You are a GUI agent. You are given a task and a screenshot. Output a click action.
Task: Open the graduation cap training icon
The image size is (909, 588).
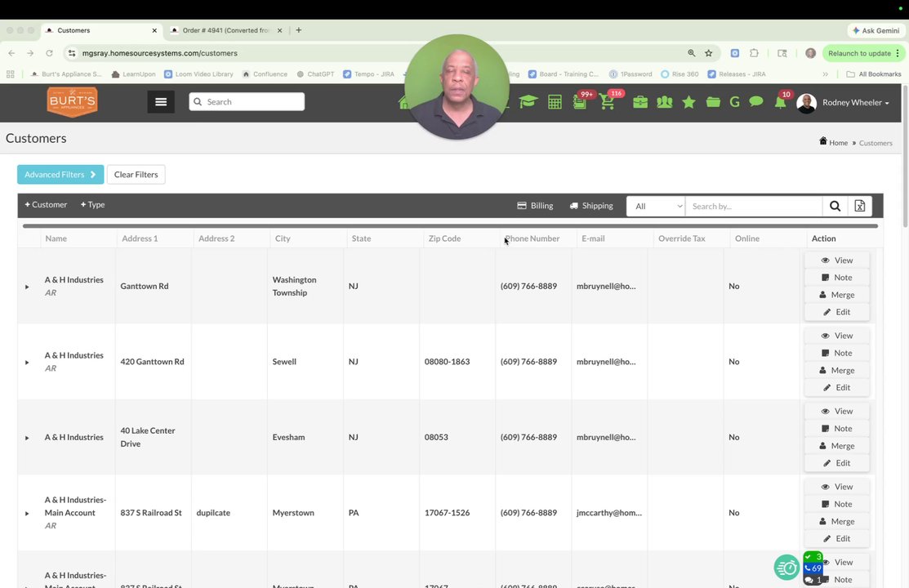coord(528,102)
